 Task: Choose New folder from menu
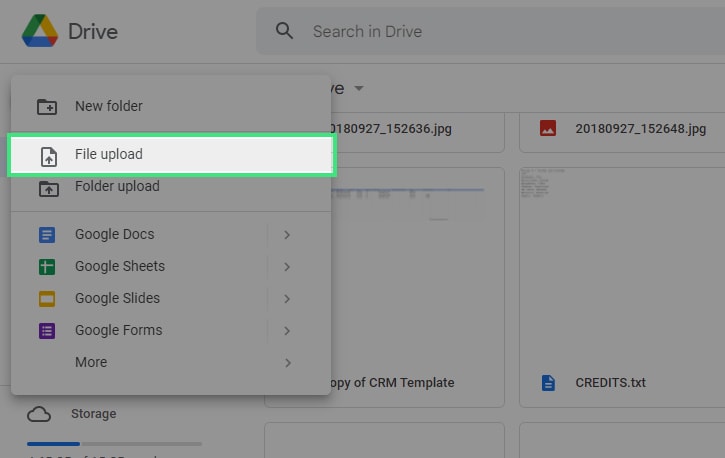[x=171, y=106]
